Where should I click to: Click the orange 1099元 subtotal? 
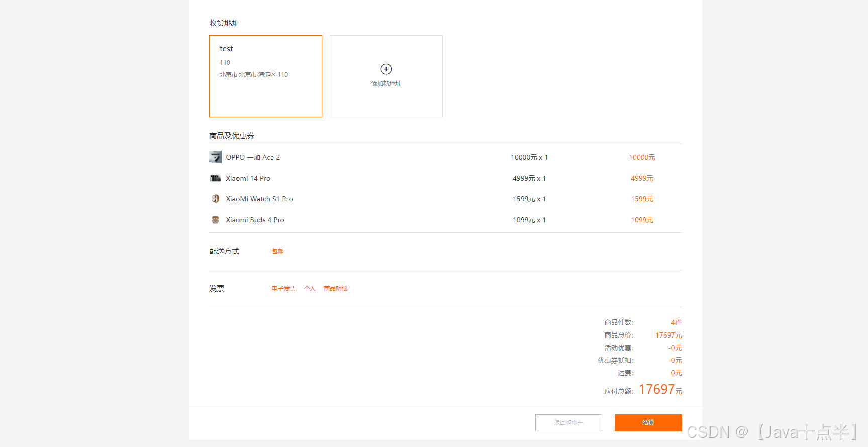642,220
